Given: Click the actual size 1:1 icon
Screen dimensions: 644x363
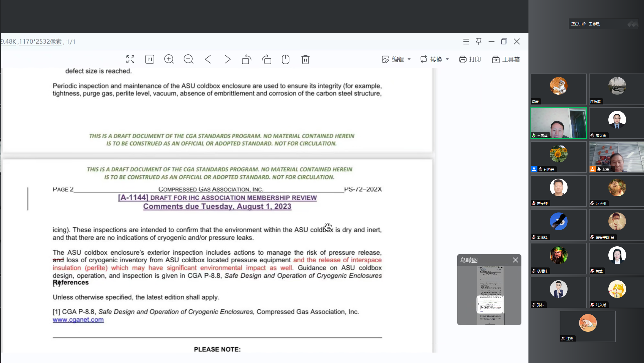Looking at the screenshot, I should [x=150, y=59].
